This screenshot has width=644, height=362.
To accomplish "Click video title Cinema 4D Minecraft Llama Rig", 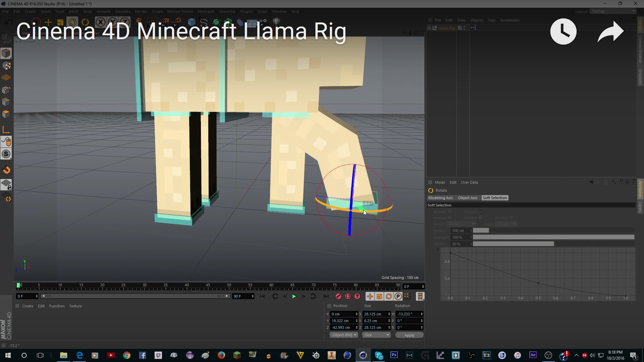I will [x=181, y=31].
